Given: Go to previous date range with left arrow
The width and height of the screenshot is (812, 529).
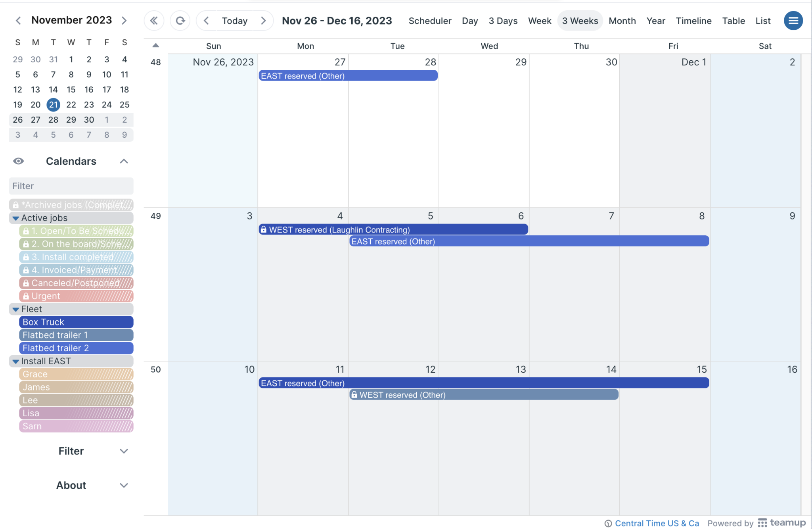Looking at the screenshot, I should [206, 21].
